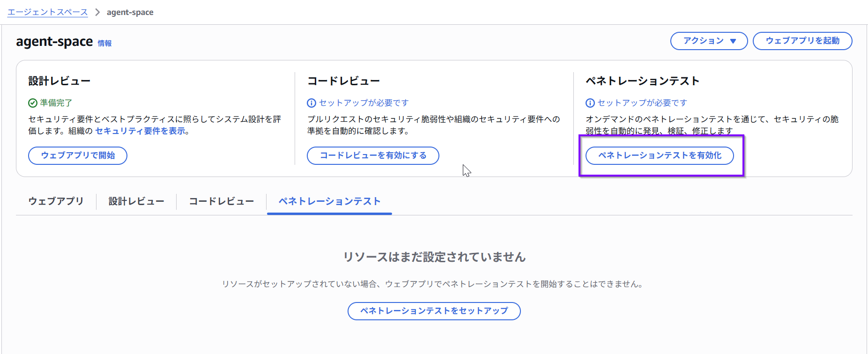The height and width of the screenshot is (354, 868).
Task: Switch to the コードレビュー tab
Action: 222,201
